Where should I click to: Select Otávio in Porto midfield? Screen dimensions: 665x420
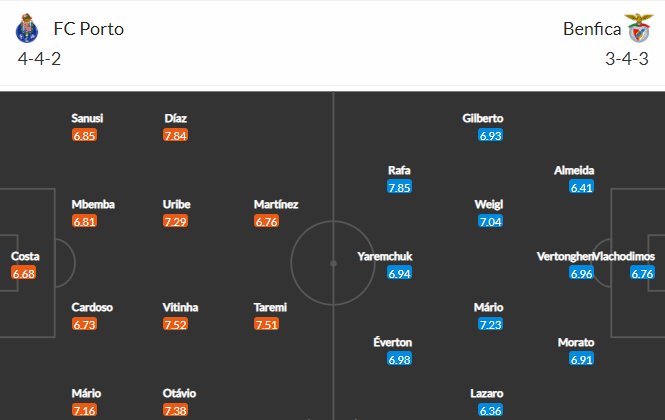pyautogui.click(x=179, y=393)
